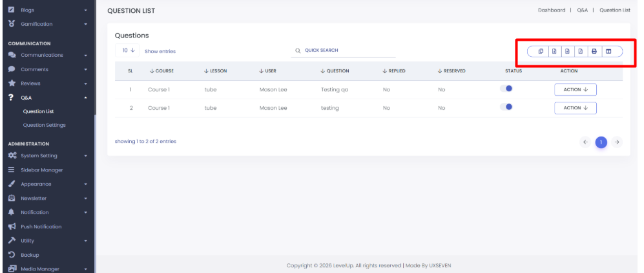Click page 1 pagination button
This screenshot has width=644, height=273.
[601, 142]
